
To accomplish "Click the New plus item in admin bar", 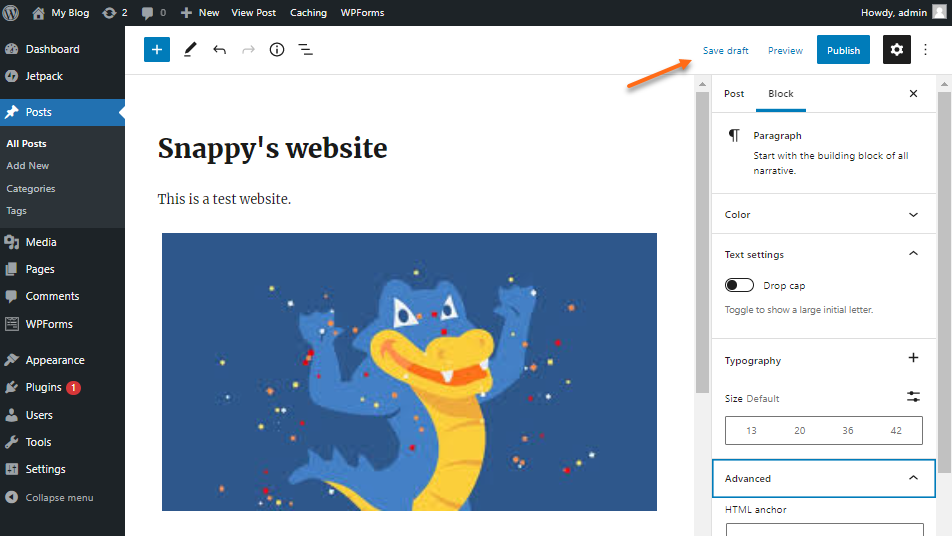I will point(200,12).
